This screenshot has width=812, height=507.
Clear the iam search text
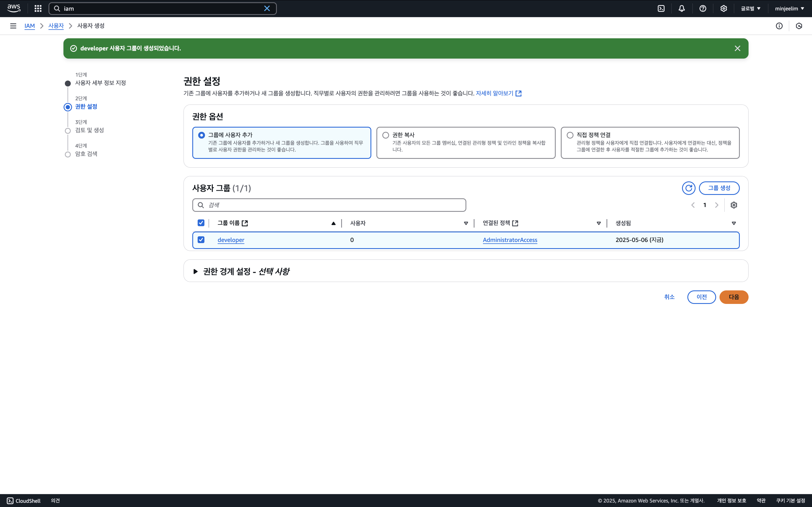(267, 8)
